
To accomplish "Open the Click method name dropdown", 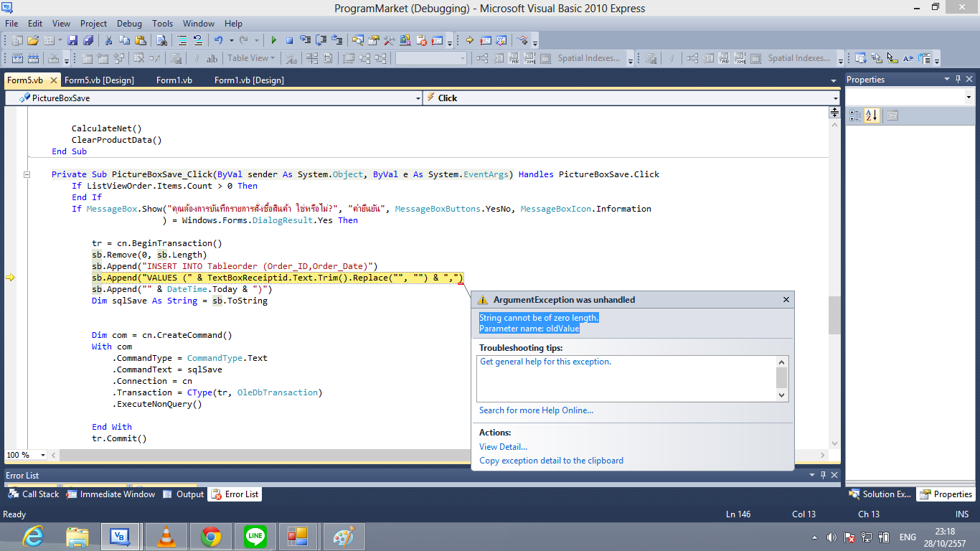I will pyautogui.click(x=836, y=98).
